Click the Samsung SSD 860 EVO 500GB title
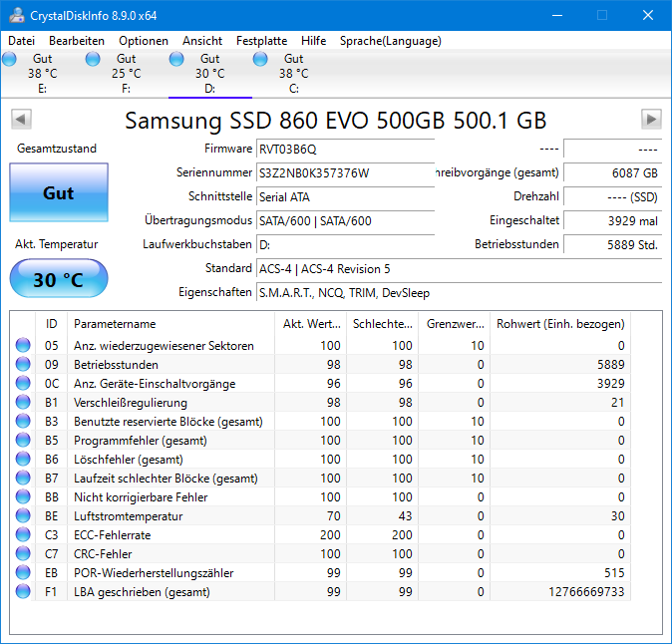The width and height of the screenshot is (672, 644). coord(336,120)
